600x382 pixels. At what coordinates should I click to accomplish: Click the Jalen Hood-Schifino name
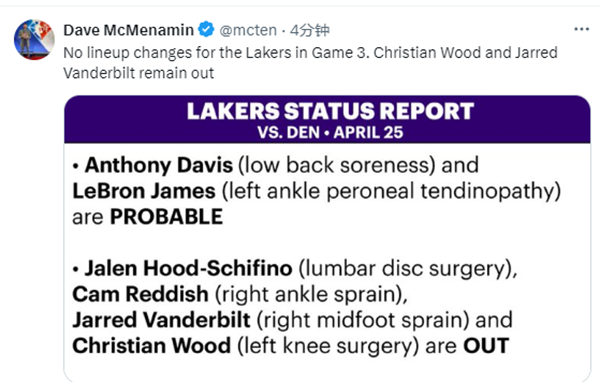point(188,268)
